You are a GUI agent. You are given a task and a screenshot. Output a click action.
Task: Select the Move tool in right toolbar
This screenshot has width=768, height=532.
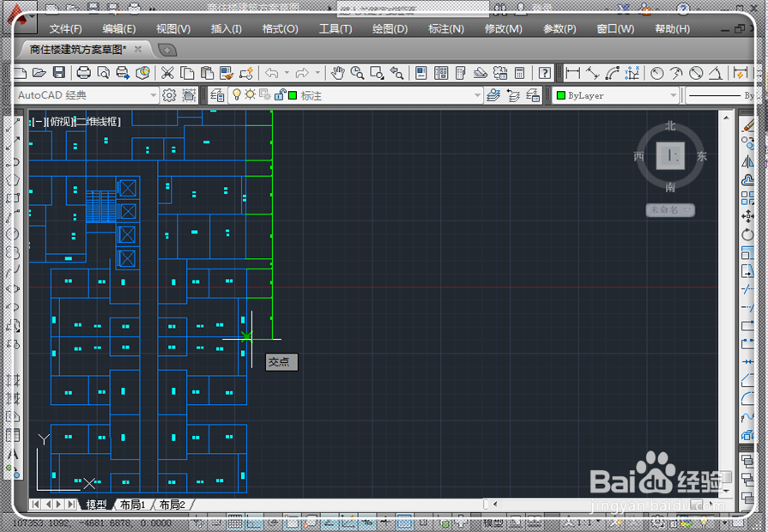747,216
